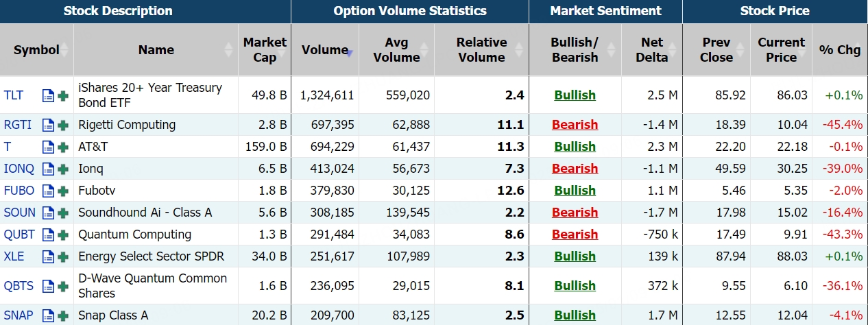The image size is (868, 325).
Task: Open the TLT detail page icon
Action: tap(48, 96)
